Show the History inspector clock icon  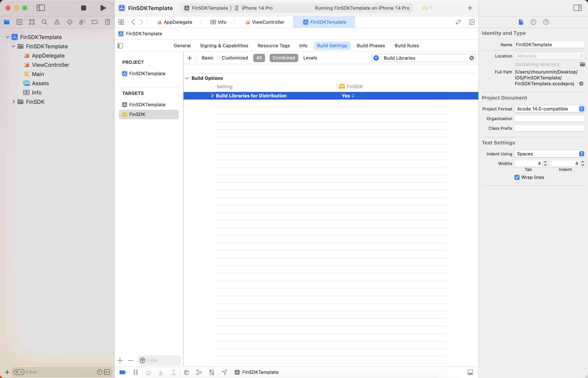533,22
